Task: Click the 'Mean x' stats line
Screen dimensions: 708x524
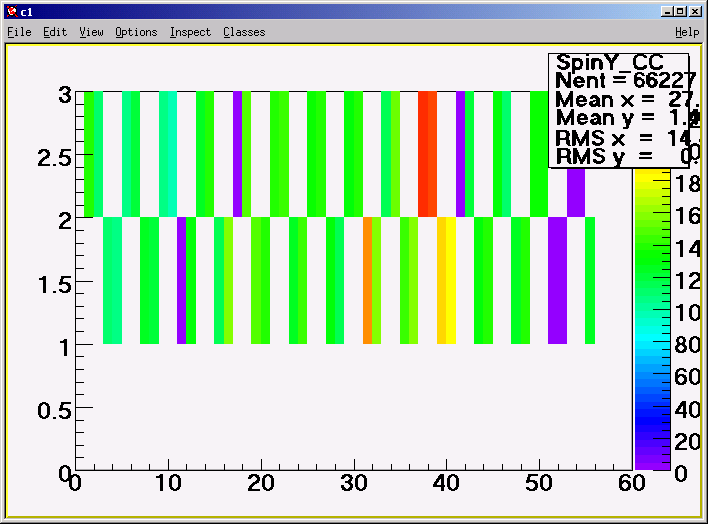Action: (x=627, y=99)
